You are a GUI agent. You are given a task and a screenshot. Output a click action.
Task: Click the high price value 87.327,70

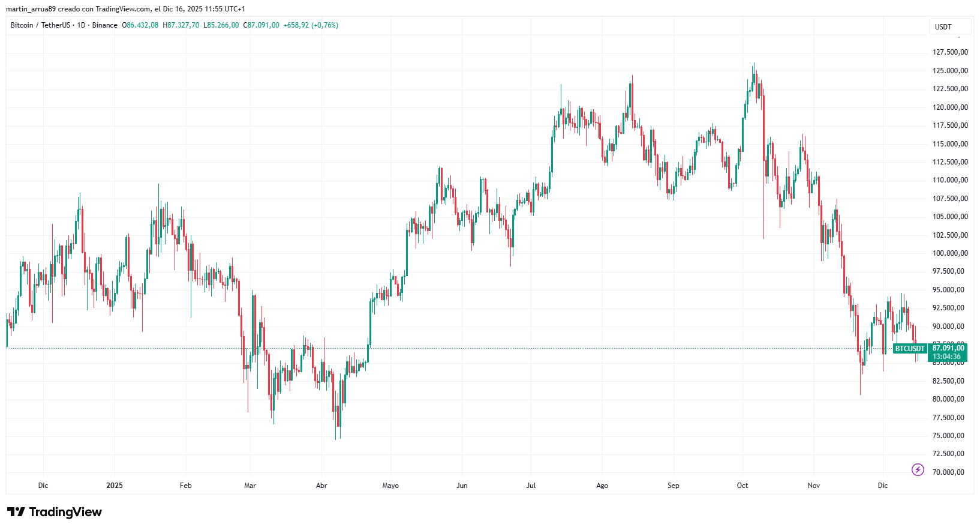click(184, 25)
